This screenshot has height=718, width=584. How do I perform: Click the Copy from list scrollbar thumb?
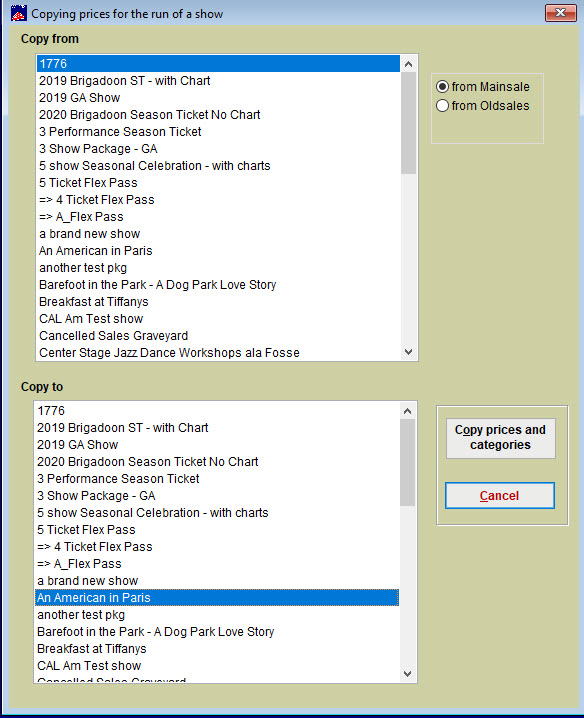point(409,123)
